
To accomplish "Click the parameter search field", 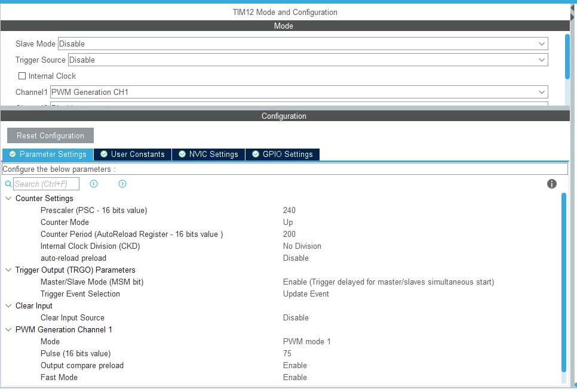I will [x=46, y=184].
